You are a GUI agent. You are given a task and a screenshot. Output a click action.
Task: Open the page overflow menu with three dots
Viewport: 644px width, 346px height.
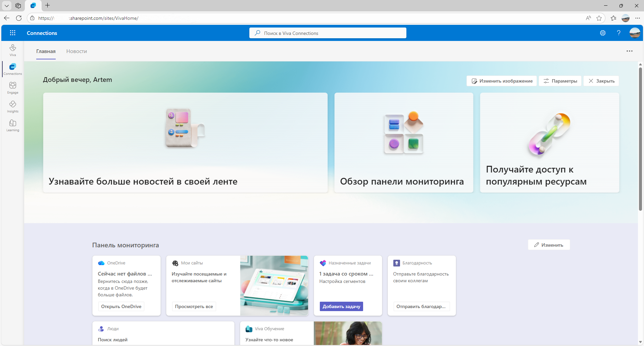[629, 51]
